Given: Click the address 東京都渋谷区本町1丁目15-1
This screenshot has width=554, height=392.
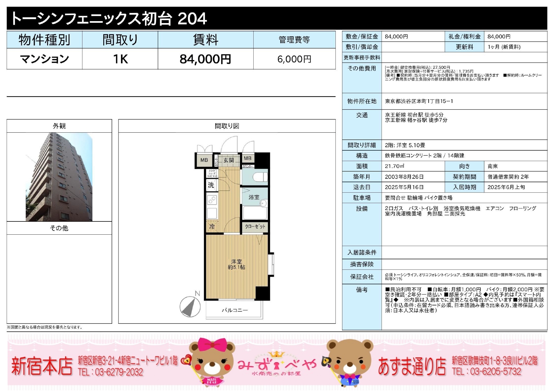Looking at the screenshot, I should pyautogui.click(x=419, y=101).
